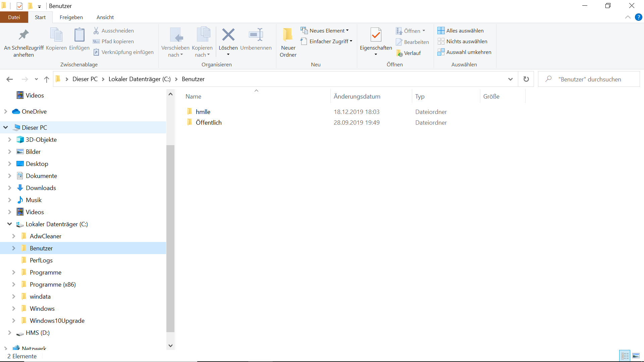644x362 pixels.
Task: Click the Löschen delete icon
Action: (228, 35)
